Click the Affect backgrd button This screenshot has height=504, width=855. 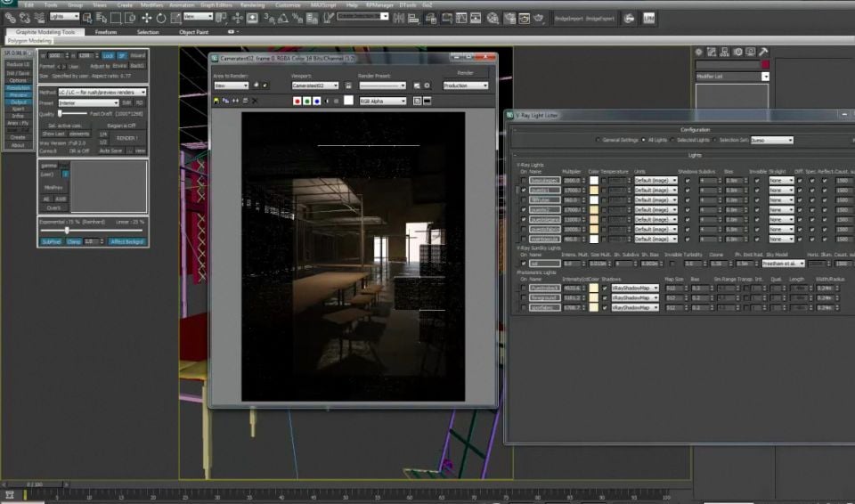tap(126, 241)
